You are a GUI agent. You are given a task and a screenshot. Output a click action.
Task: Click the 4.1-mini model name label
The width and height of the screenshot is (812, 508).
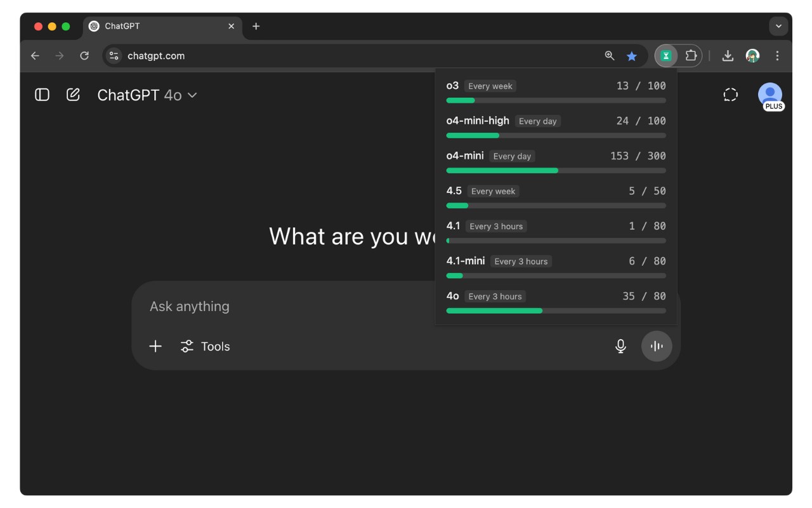pos(466,261)
